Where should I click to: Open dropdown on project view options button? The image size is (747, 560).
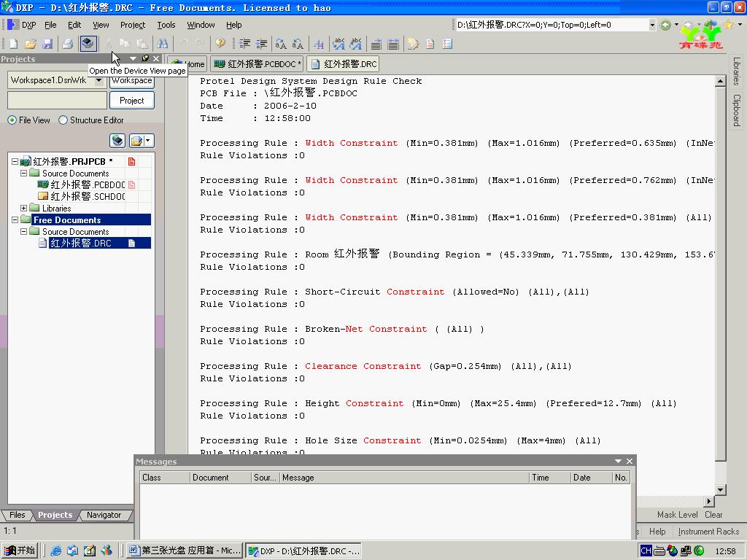coord(148,141)
